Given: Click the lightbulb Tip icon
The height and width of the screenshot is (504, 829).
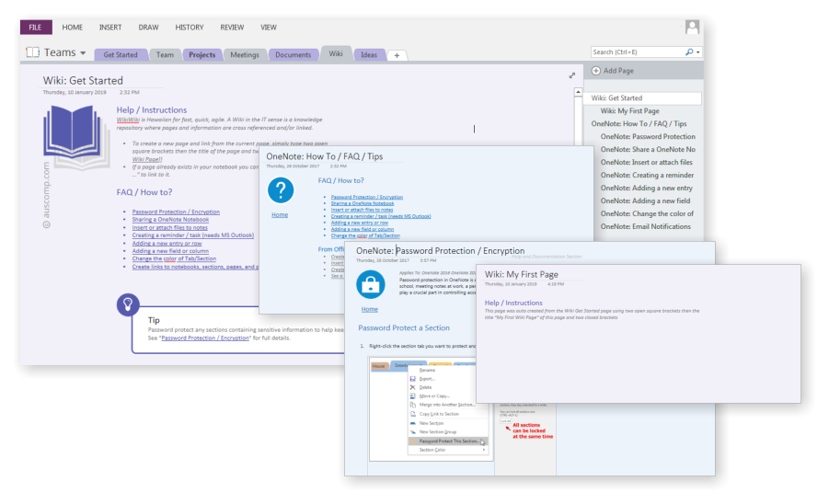Looking at the screenshot, I should tap(128, 304).
